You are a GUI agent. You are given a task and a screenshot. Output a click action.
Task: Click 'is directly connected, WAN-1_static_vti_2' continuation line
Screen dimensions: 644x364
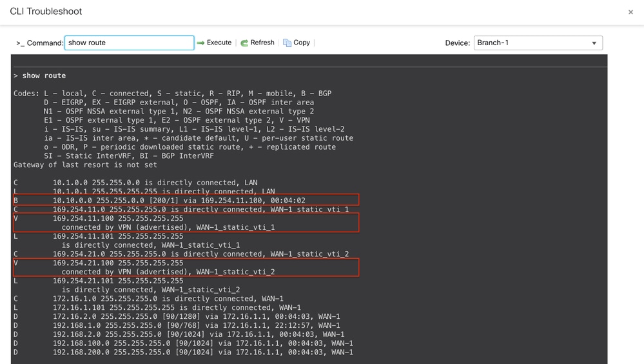click(151, 290)
